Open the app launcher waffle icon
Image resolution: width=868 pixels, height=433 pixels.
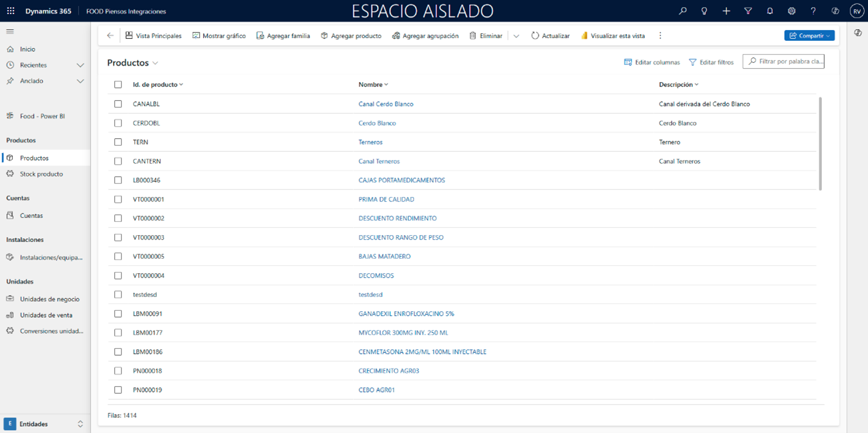(11, 11)
